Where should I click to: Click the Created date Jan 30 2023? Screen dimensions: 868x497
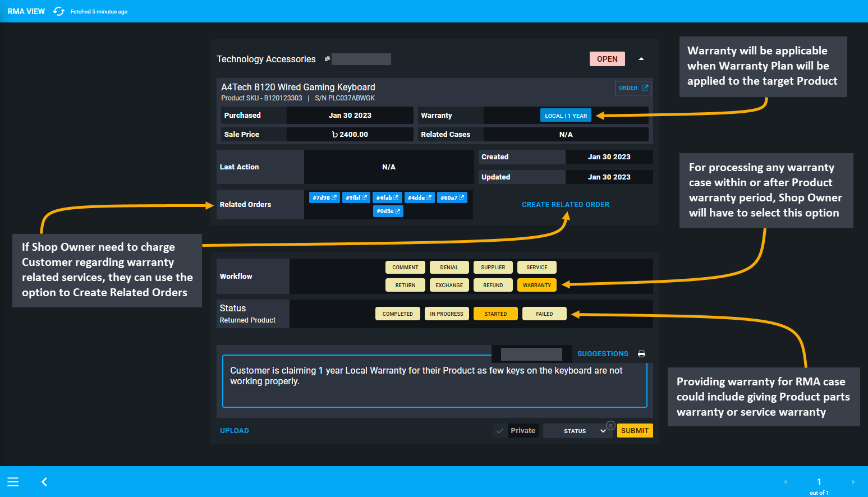[609, 157]
